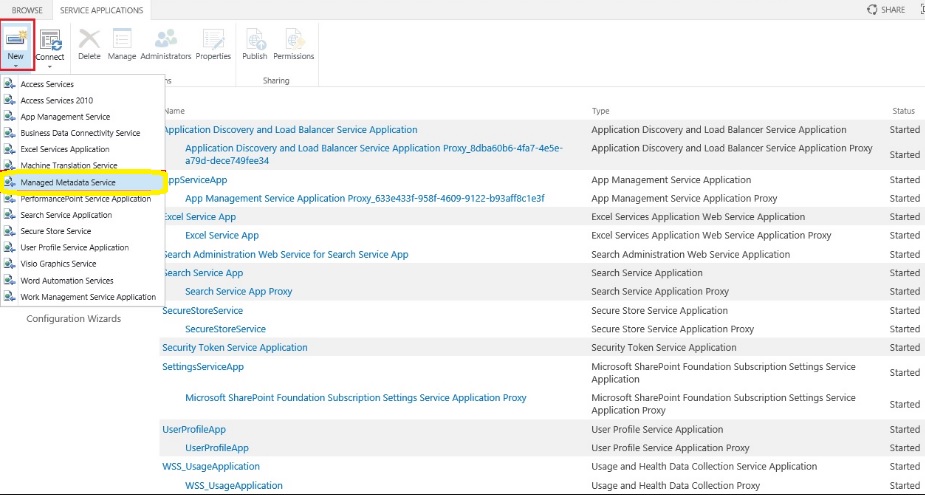
Task: Open Permissions in the Sharing group
Action: [294, 39]
